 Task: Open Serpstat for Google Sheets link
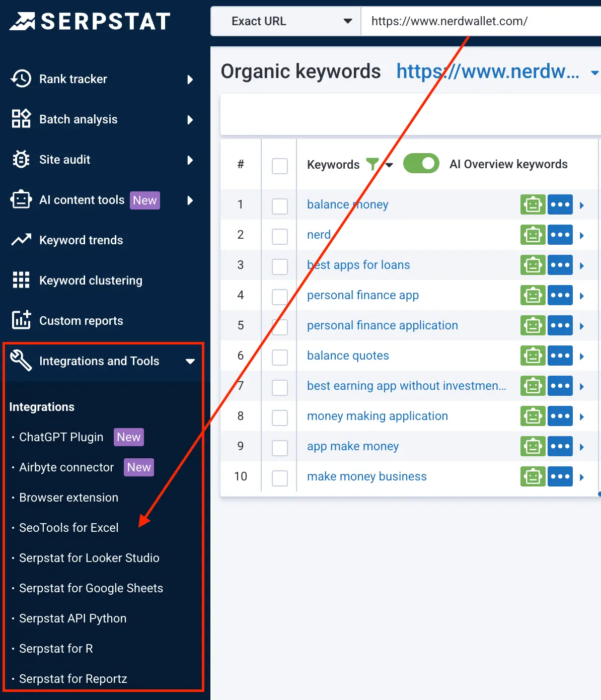pos(91,588)
